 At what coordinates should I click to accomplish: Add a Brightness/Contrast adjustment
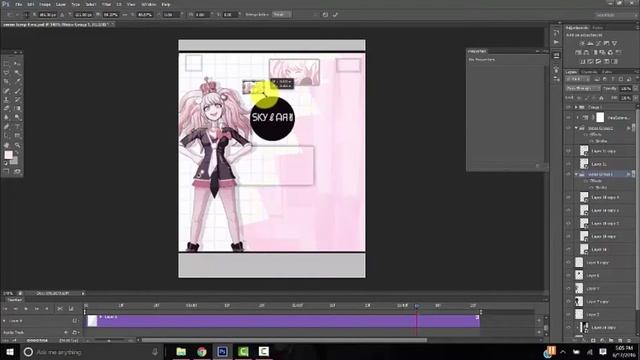point(582,43)
